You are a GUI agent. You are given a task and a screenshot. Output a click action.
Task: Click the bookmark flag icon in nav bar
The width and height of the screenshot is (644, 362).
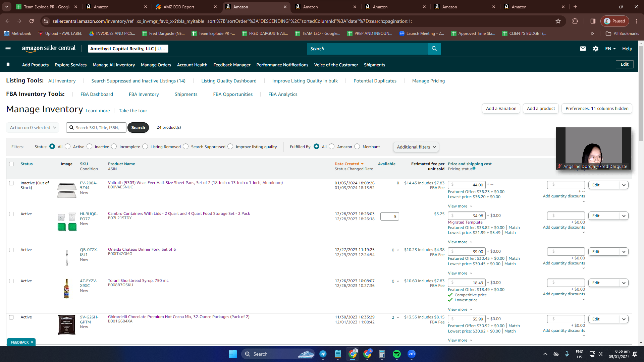[x=8, y=64]
